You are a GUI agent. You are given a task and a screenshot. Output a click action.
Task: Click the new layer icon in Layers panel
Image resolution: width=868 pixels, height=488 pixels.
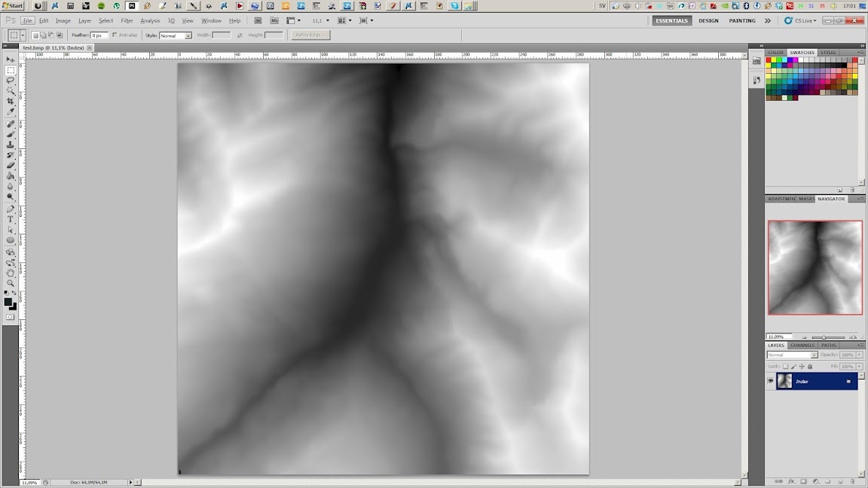[x=840, y=482]
